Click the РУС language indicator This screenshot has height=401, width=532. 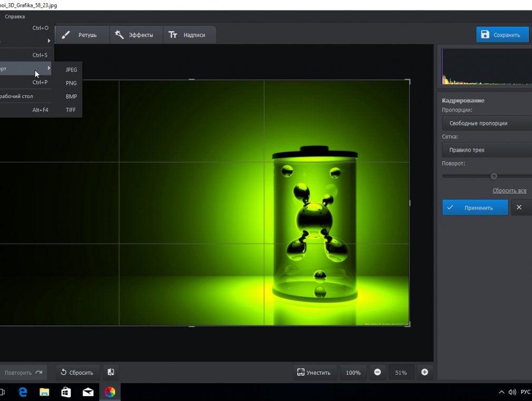pyautogui.click(x=526, y=392)
